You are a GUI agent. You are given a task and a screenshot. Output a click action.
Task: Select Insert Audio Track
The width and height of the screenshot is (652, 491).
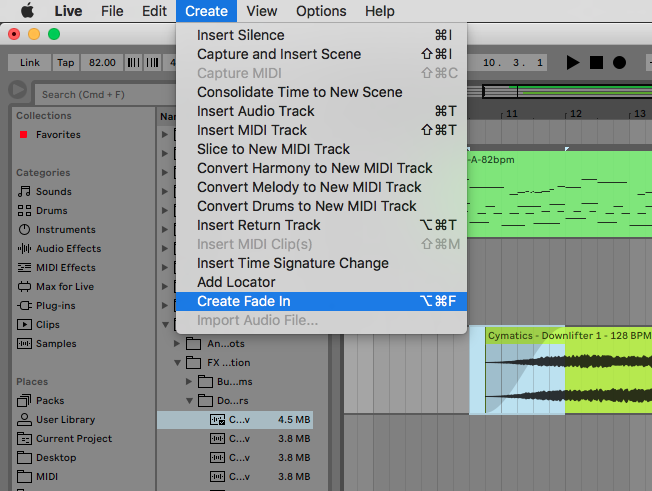[x=321, y=111]
